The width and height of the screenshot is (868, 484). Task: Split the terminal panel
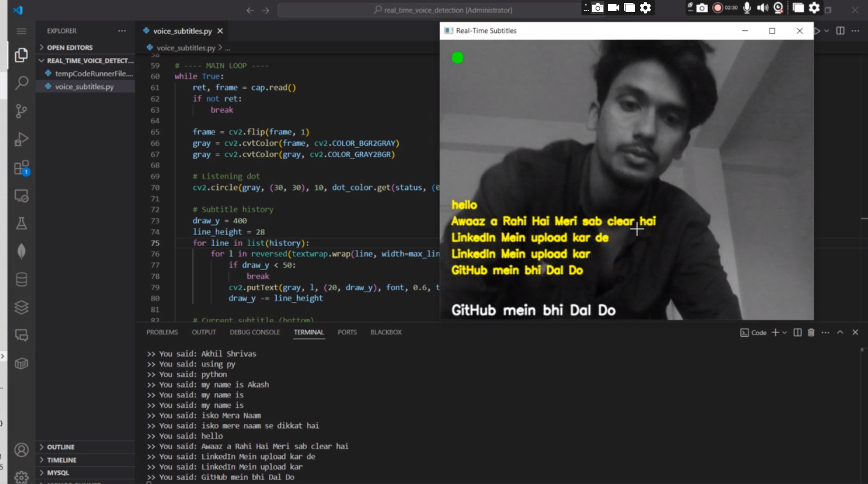[798, 332]
